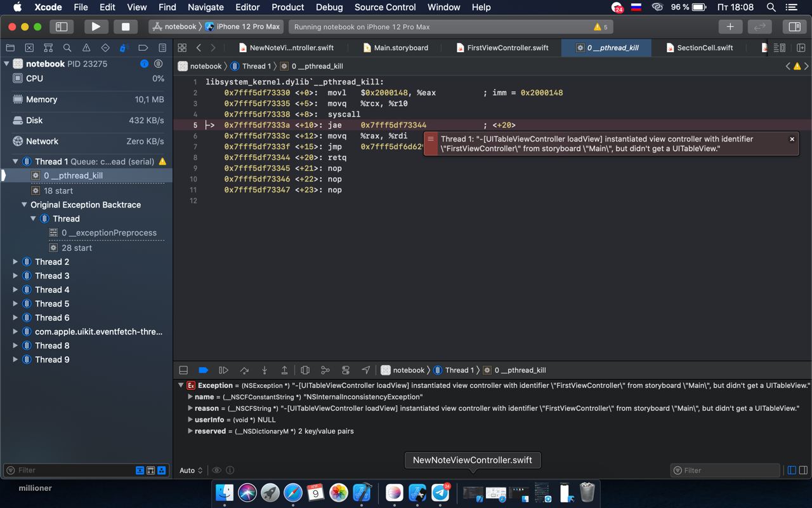Screen dimensions: 812x508
Task: Open the Debug menu
Action: tap(329, 7)
